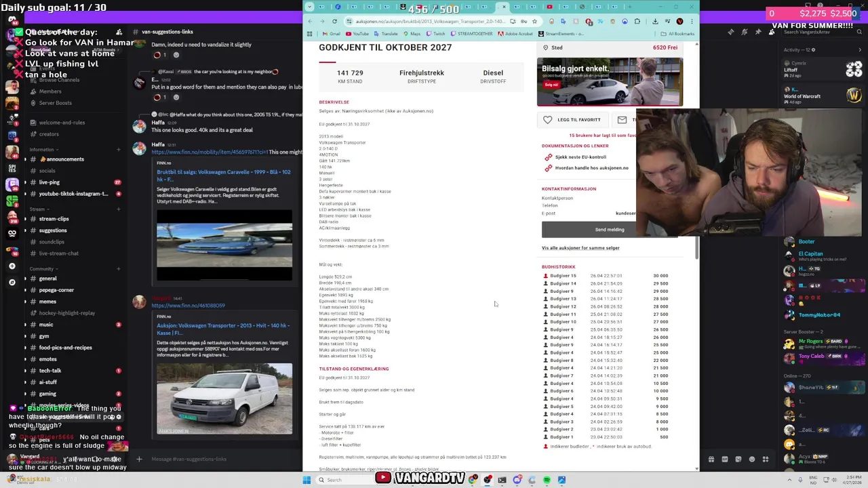
Task: Open the STREAMTOGETHER bookmark
Action: click(471, 34)
